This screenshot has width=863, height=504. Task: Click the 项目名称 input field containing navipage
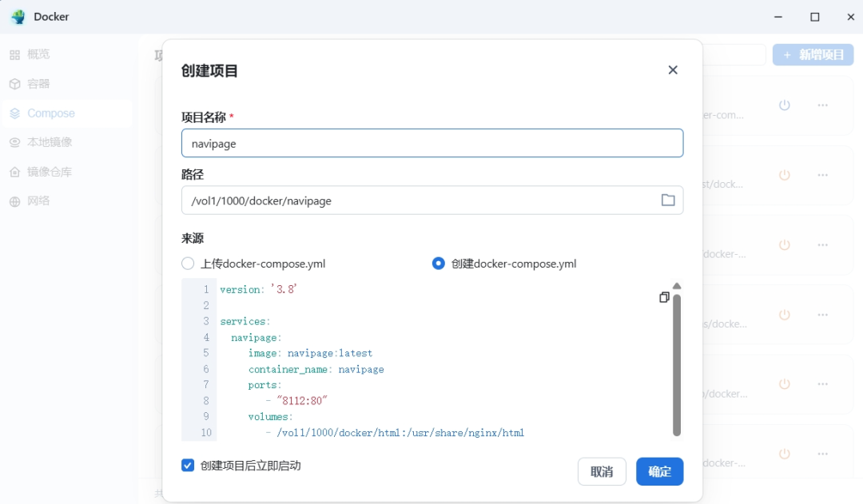pos(431,144)
